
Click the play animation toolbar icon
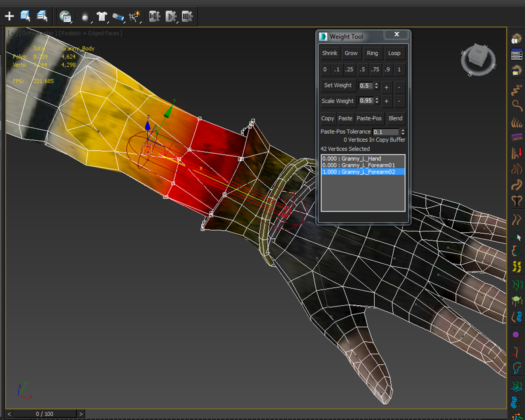pyautogui.click(x=171, y=17)
